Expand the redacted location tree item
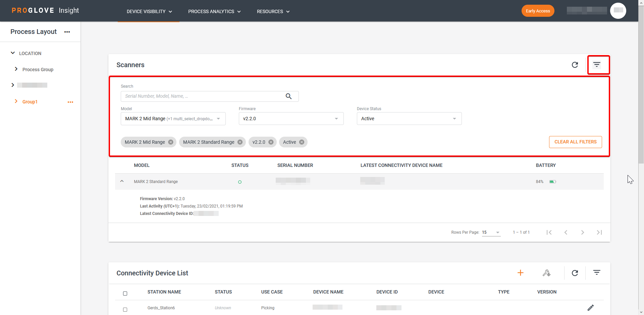Viewport: 644px width, 315px height. pos(13,85)
